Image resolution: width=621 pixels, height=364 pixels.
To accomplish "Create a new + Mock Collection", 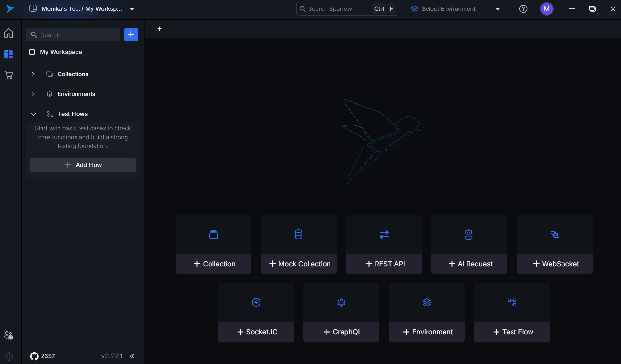I will pyautogui.click(x=299, y=264).
